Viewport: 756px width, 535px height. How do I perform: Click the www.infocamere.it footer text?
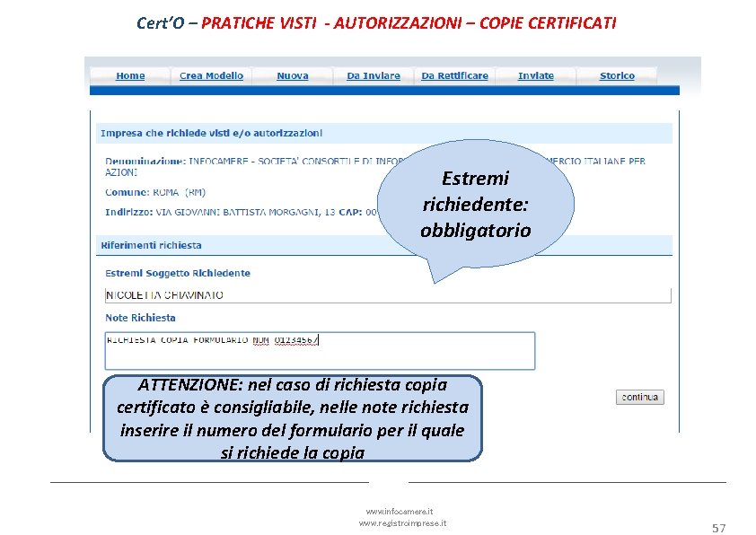(400, 512)
